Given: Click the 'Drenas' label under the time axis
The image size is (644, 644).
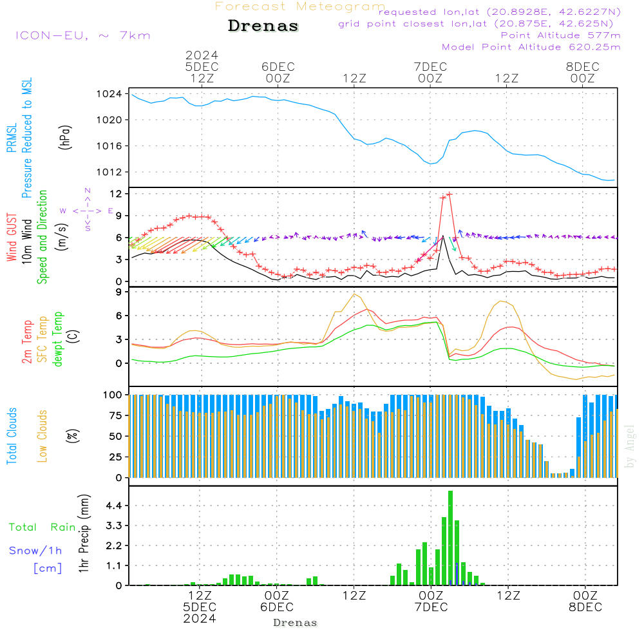Looking at the screenshot, I should (x=296, y=623).
